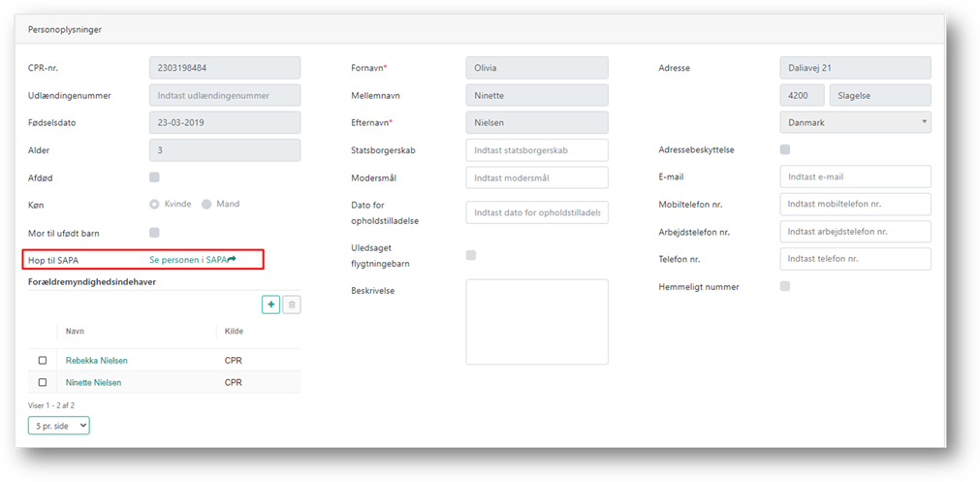Open the Ninette Nielsen link
This screenshot has width=980, height=482.
(x=94, y=383)
